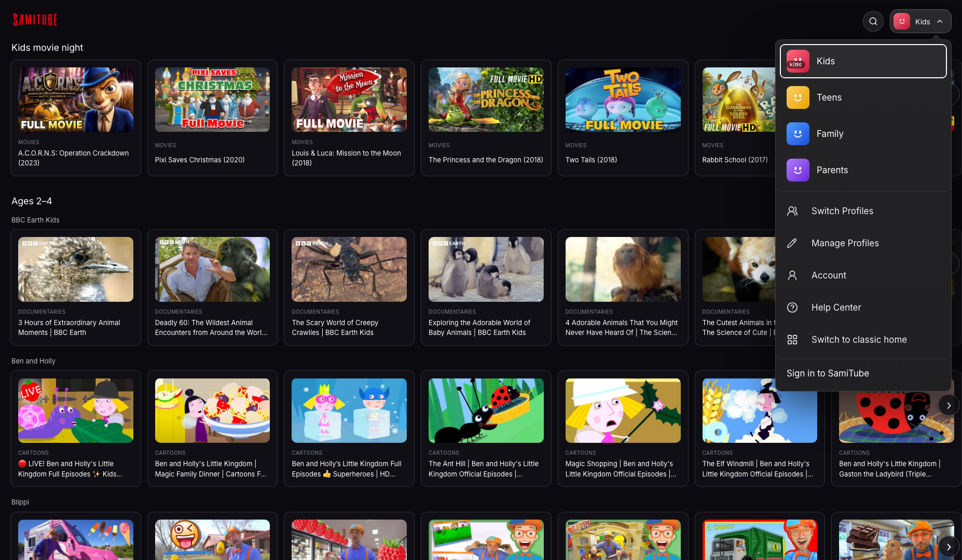This screenshot has height=560, width=962.
Task: Switch to the Parents profile
Action: [x=863, y=170]
